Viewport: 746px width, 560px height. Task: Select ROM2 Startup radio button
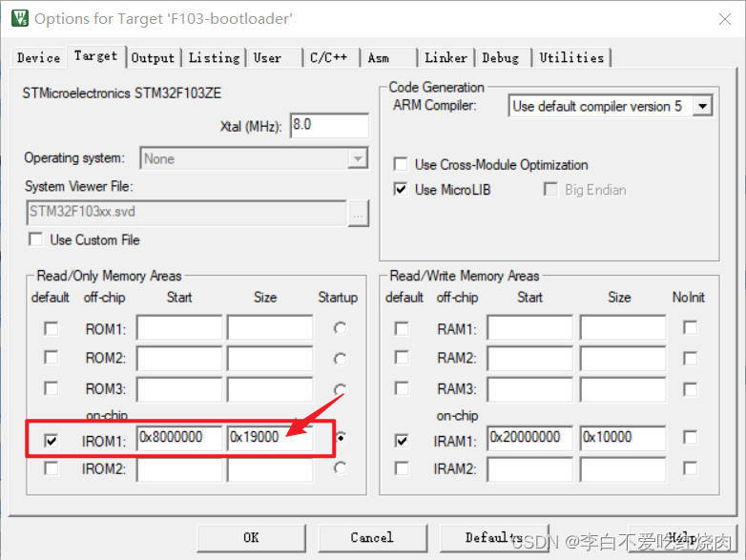point(340,359)
